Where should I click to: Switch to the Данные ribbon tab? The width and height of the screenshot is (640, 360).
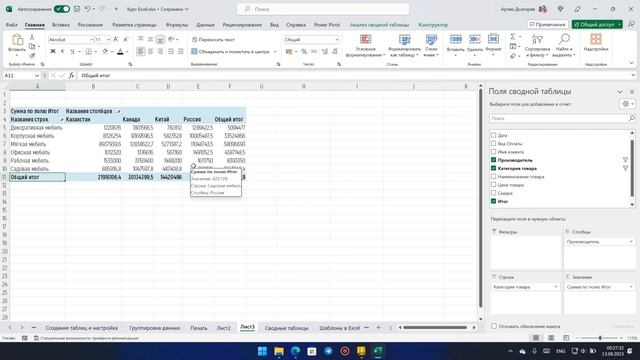[205, 25]
